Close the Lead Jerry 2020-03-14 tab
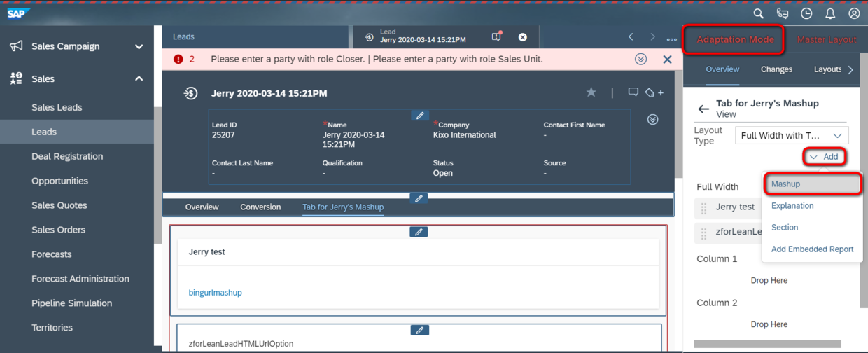This screenshot has height=353, width=868. coord(522,37)
